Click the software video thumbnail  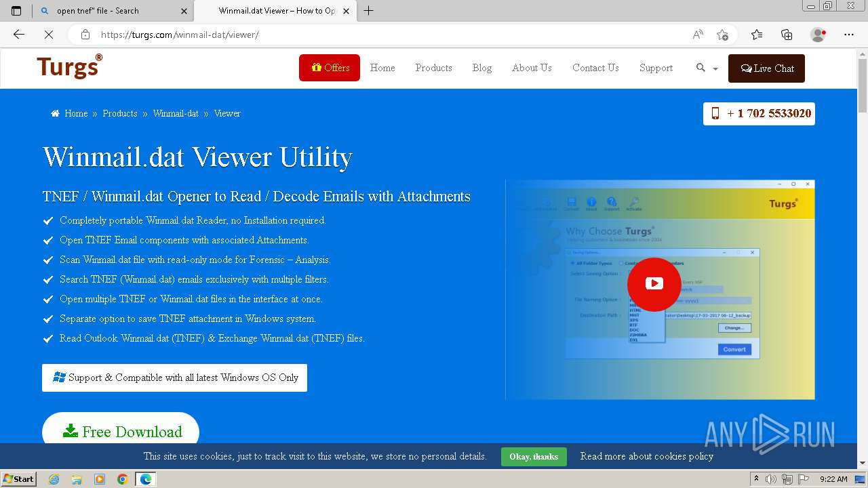tap(660, 289)
